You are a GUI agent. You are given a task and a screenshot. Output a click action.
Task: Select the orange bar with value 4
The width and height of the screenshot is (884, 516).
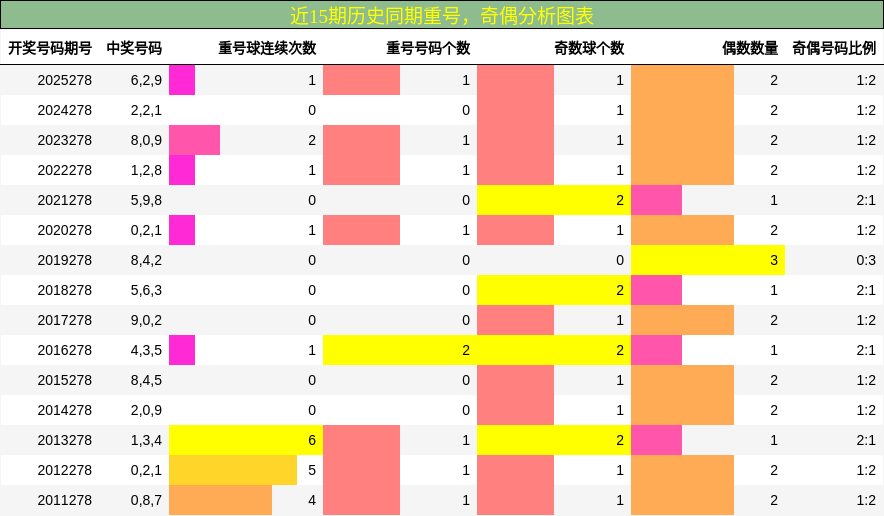[x=220, y=500]
